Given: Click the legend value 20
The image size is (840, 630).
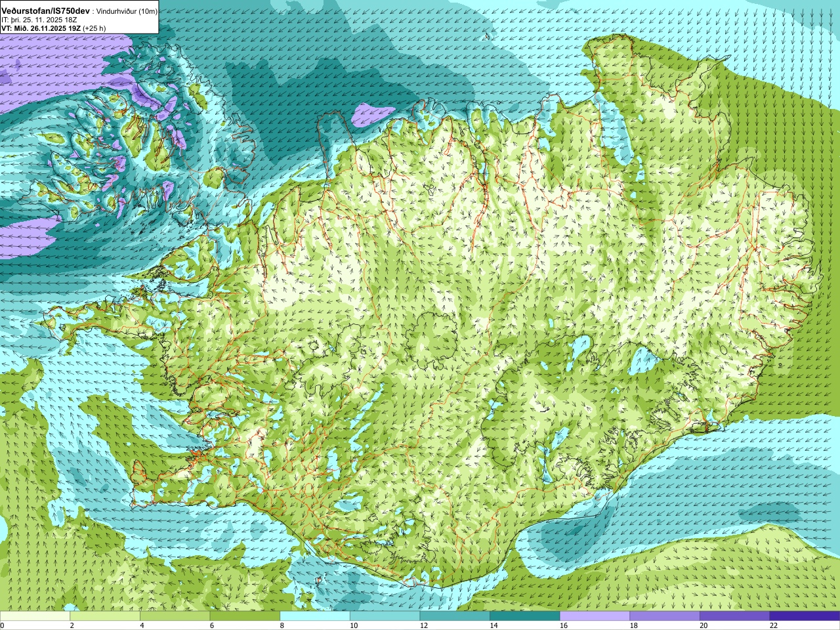Looking at the screenshot, I should point(703,625).
